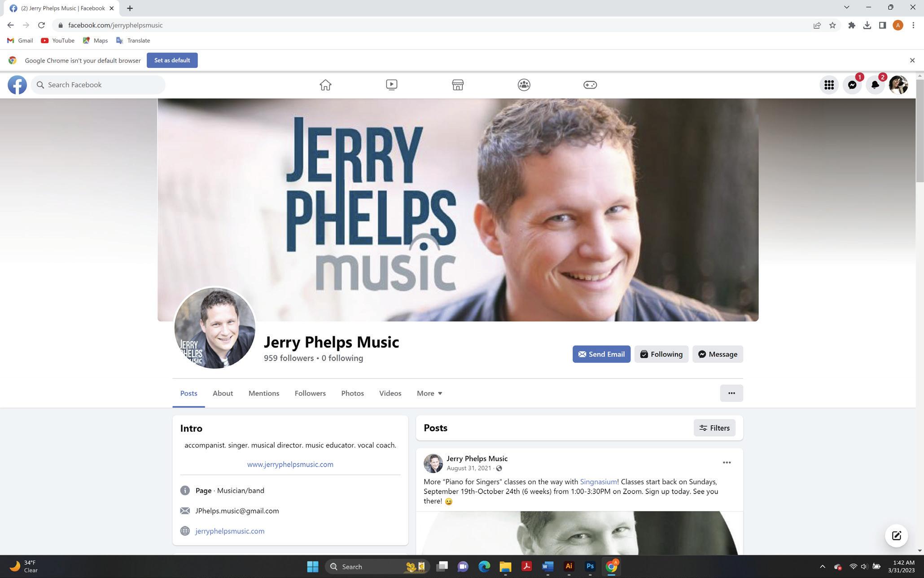Screen dimensions: 924x578
Task: Go back in Chrome
Action: 10,25
